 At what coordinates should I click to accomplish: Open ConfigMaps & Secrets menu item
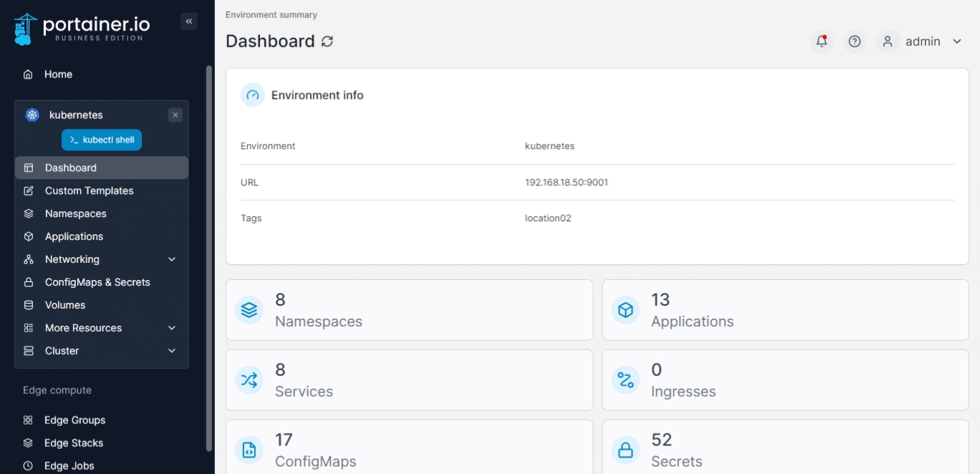tap(97, 282)
